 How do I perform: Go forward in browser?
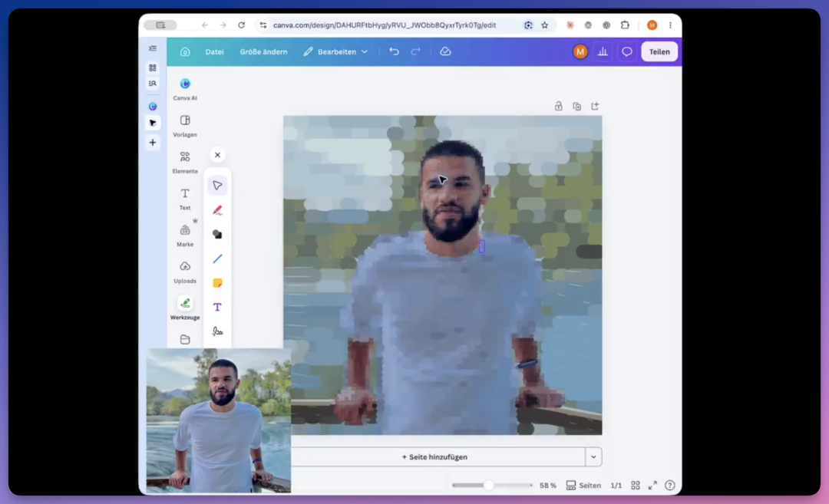pyautogui.click(x=223, y=25)
